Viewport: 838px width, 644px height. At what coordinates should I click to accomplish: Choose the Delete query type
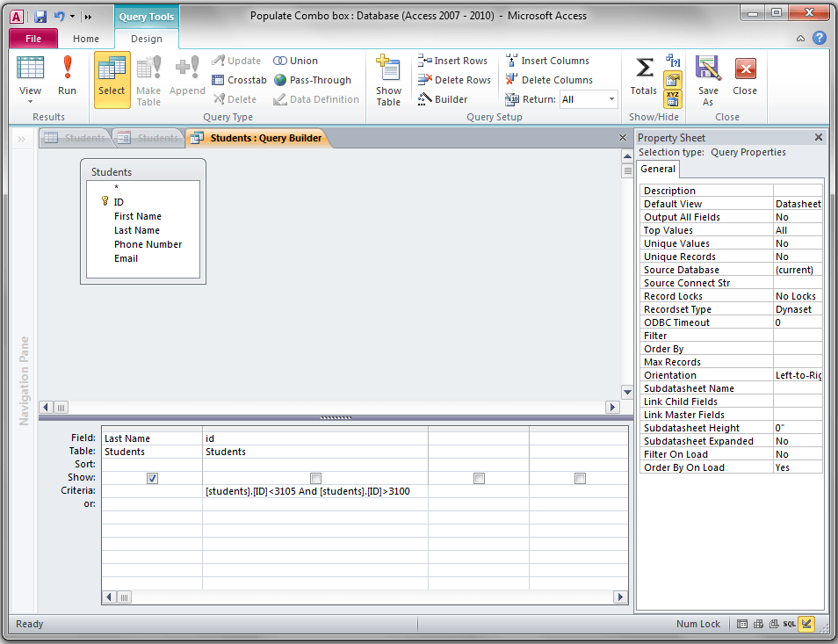pos(235,99)
